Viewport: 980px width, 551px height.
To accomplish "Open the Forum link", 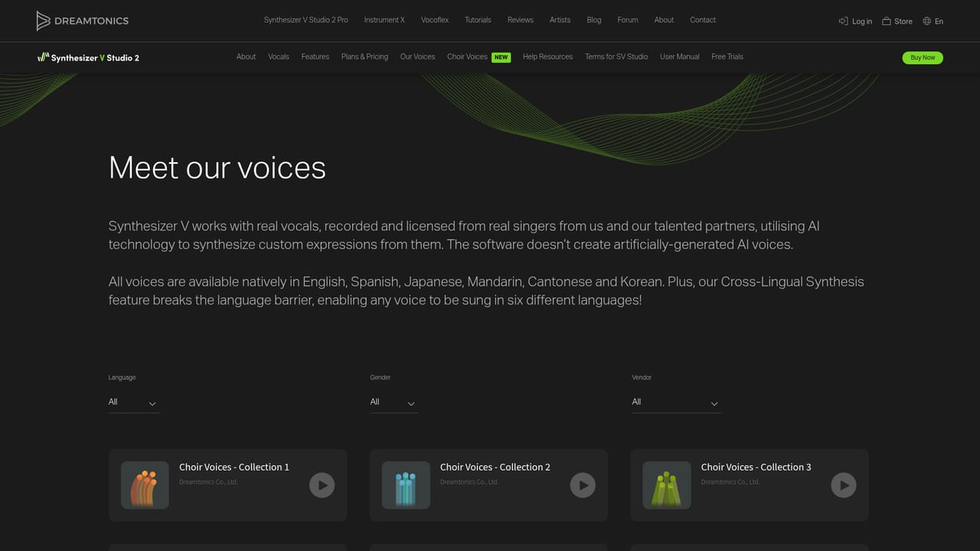I will pyautogui.click(x=628, y=20).
